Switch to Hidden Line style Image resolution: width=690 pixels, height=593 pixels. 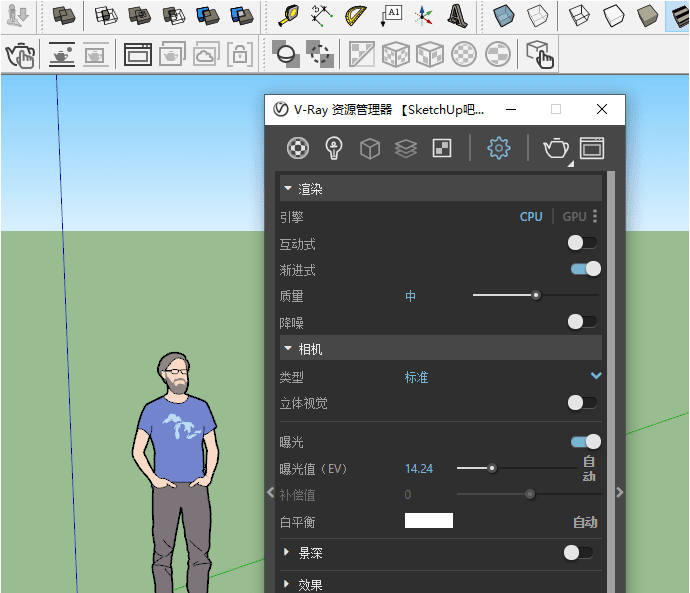[613, 16]
